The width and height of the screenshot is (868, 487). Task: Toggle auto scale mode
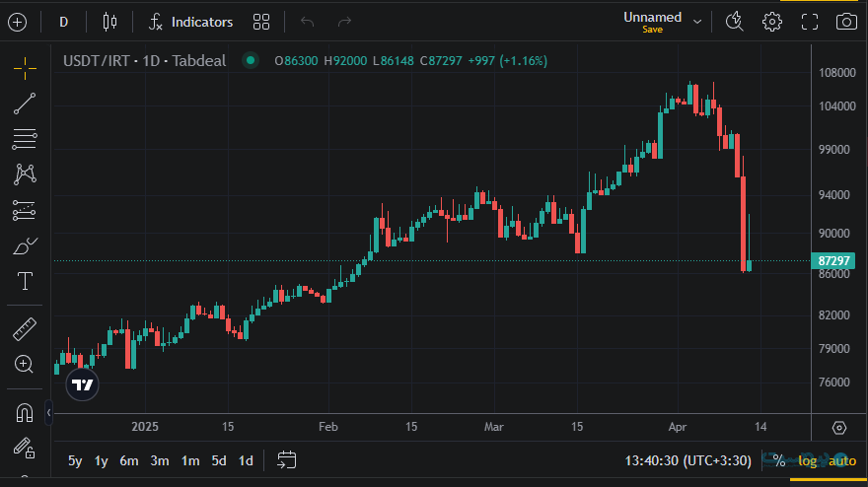tap(841, 460)
